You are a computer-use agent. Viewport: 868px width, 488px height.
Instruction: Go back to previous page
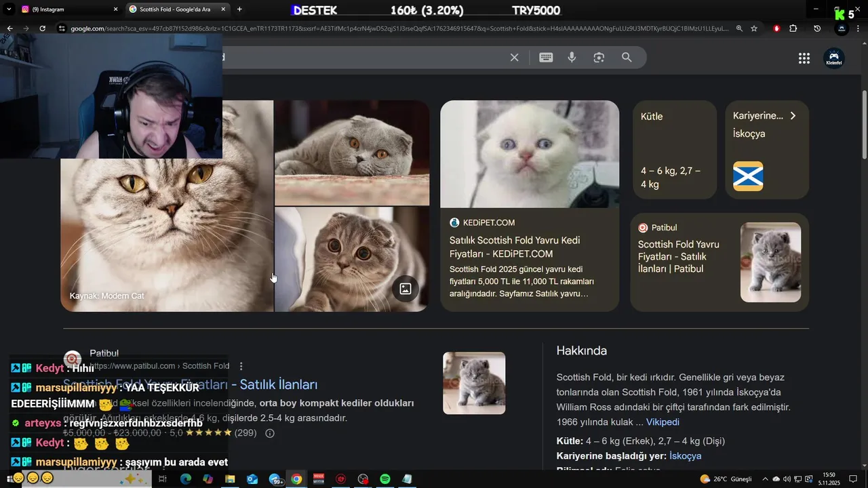point(9,28)
